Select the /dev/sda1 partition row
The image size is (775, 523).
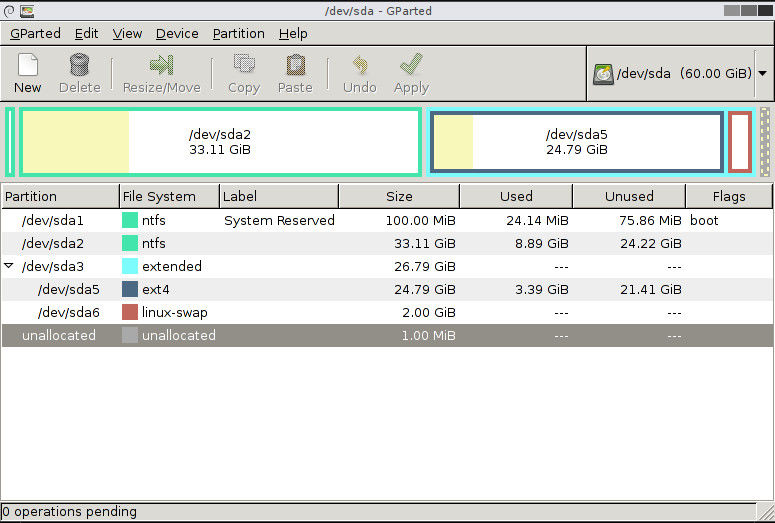(x=387, y=220)
